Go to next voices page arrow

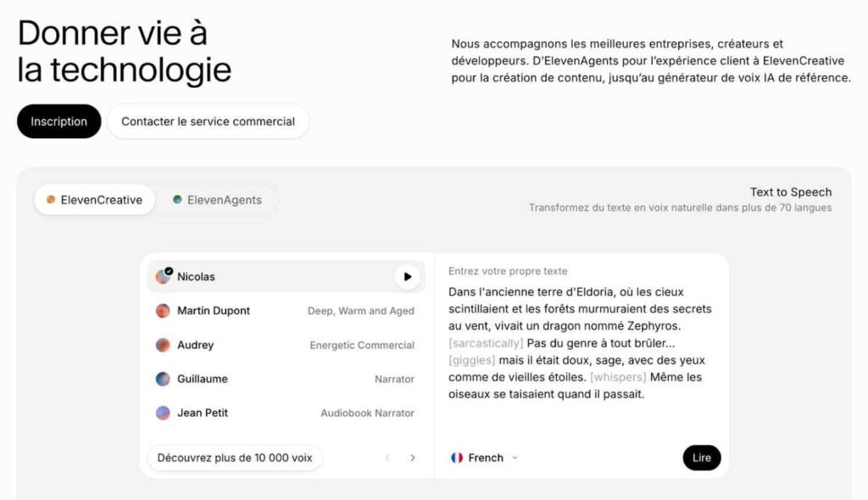point(413,458)
